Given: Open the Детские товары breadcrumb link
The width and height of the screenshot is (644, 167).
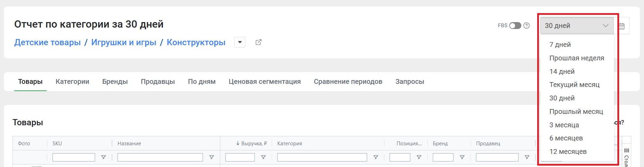Looking at the screenshot, I should coord(47,42).
